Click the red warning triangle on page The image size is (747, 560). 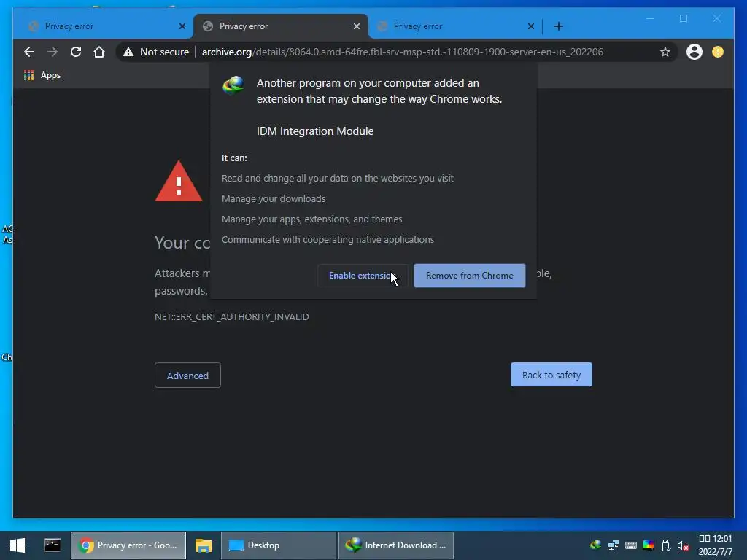coord(179,182)
